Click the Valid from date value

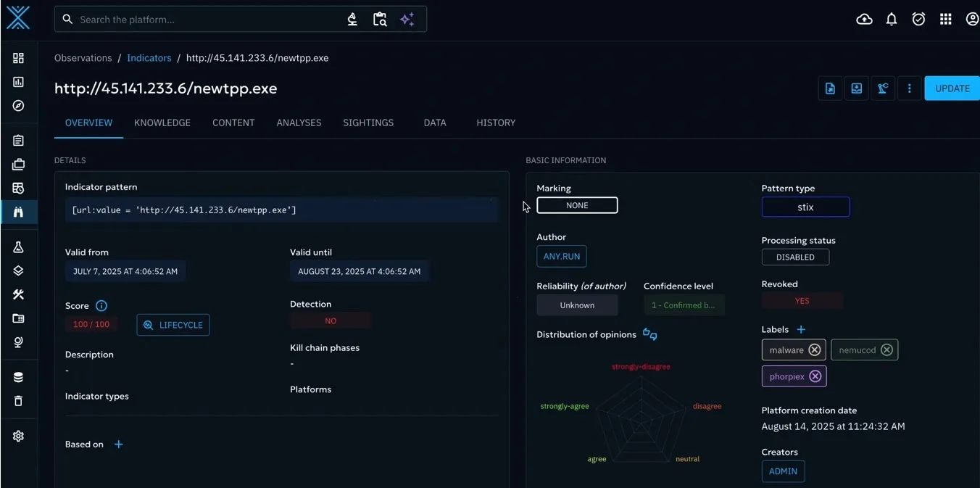coord(125,272)
